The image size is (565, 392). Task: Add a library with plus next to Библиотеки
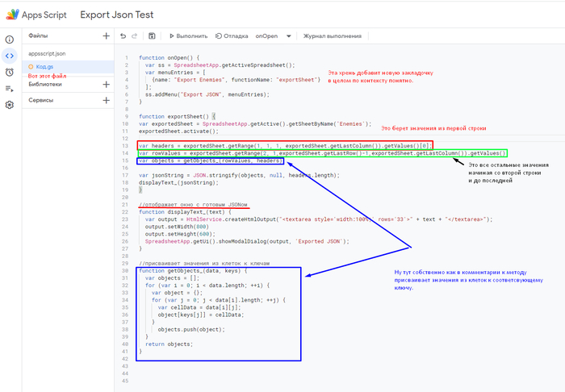106,84
